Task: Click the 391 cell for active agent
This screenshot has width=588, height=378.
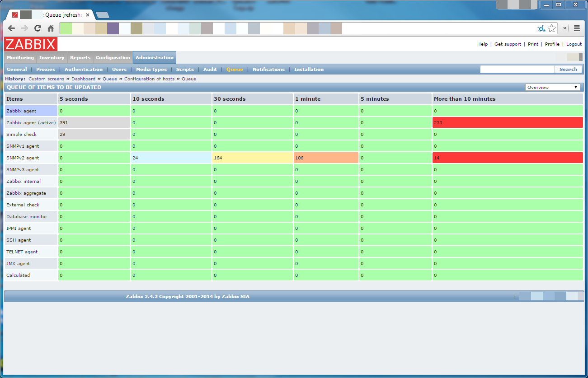Action: tap(94, 122)
